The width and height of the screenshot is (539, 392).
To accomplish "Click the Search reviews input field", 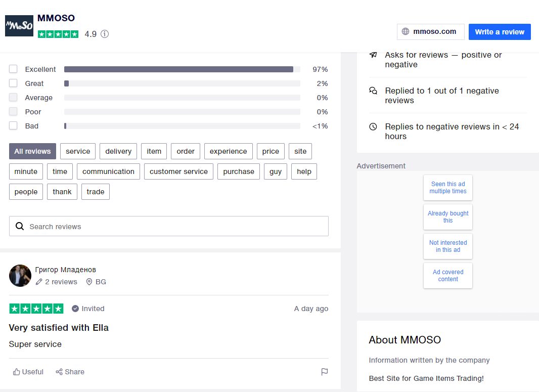I will pyautogui.click(x=169, y=226).
